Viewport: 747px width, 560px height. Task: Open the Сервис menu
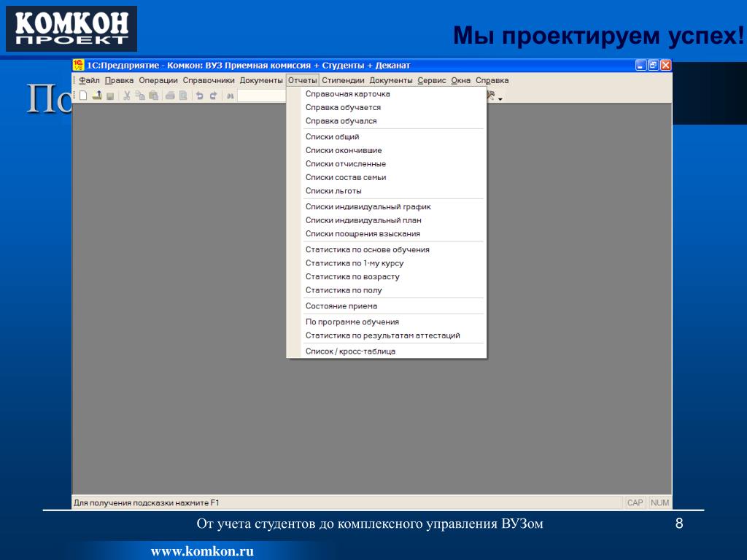click(432, 80)
